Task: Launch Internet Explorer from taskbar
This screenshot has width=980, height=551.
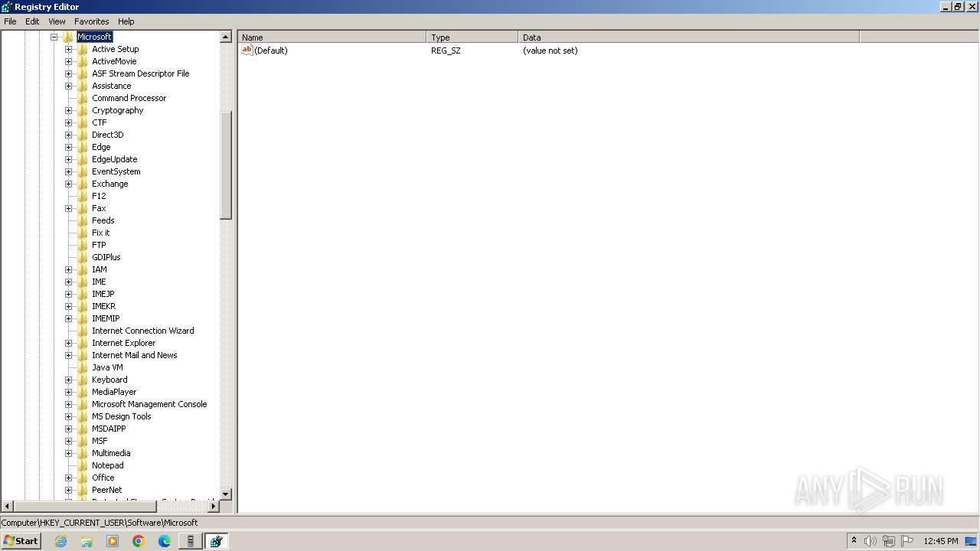Action: [x=61, y=541]
